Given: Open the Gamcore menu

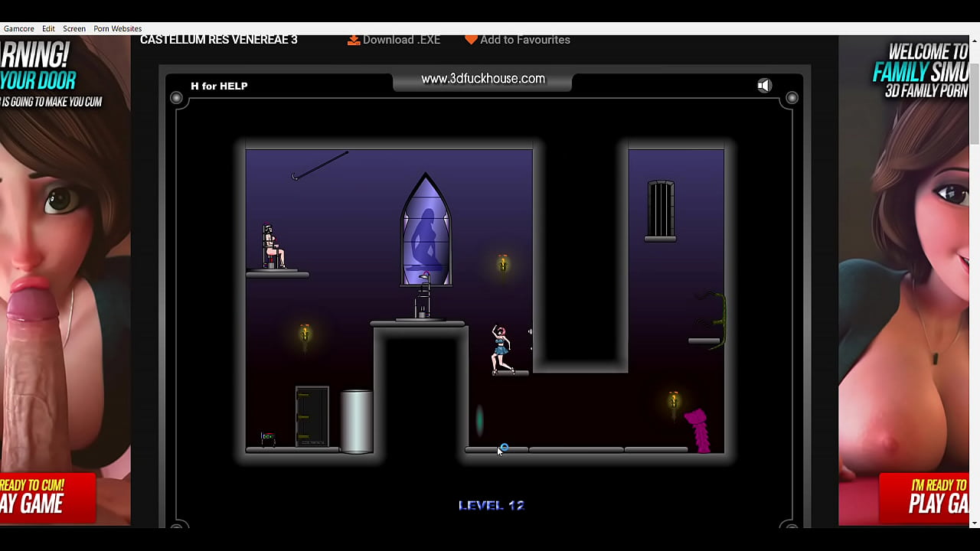Looking at the screenshot, I should 18,28.
